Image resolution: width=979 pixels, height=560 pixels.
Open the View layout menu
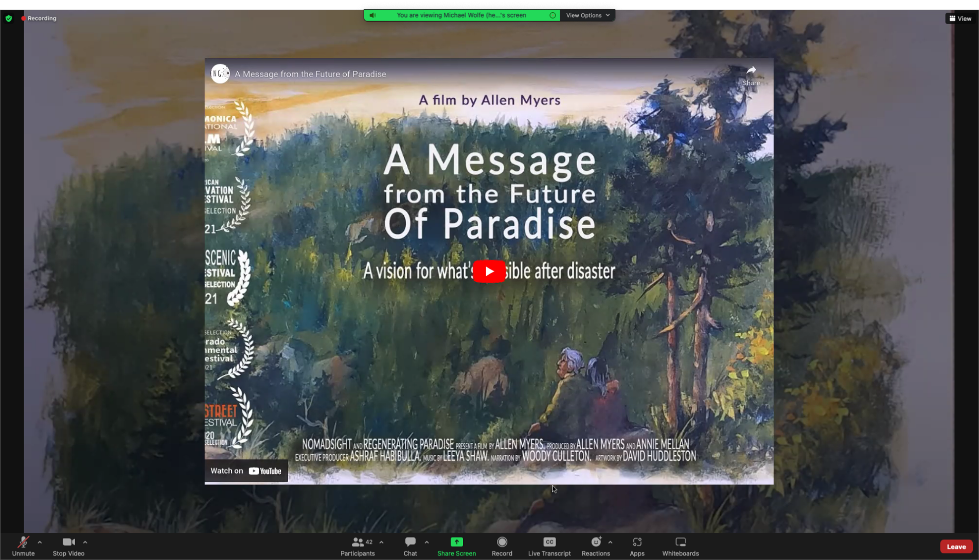point(960,19)
